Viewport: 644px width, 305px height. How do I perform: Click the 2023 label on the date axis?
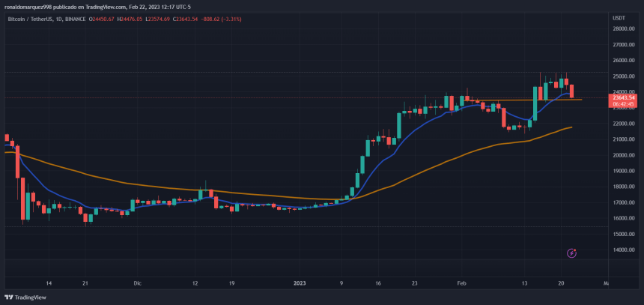[x=300, y=283]
